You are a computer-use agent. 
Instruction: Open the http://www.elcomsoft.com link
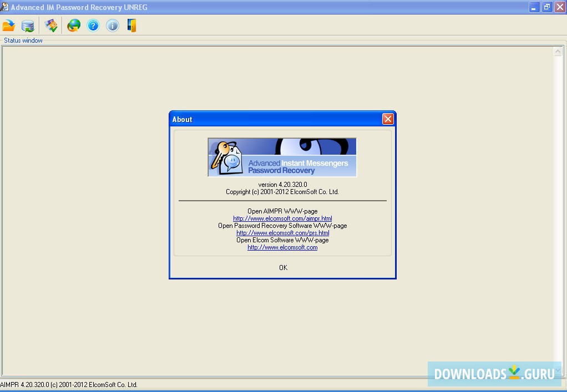[x=282, y=247]
